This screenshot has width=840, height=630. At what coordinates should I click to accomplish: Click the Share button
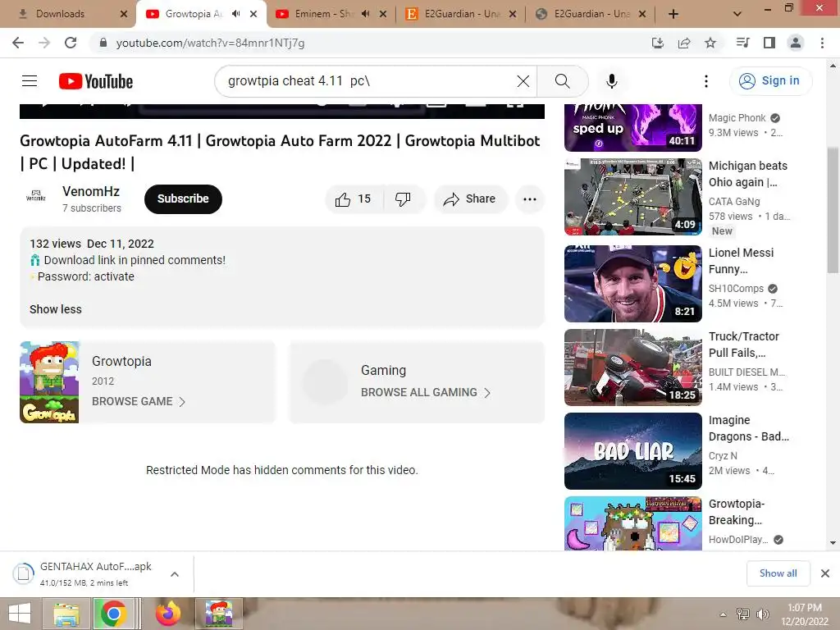(x=470, y=199)
